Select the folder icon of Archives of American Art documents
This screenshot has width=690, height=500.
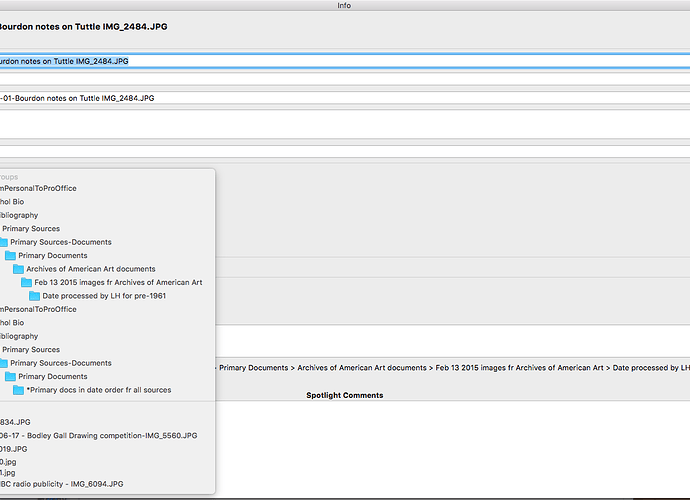pos(18,269)
